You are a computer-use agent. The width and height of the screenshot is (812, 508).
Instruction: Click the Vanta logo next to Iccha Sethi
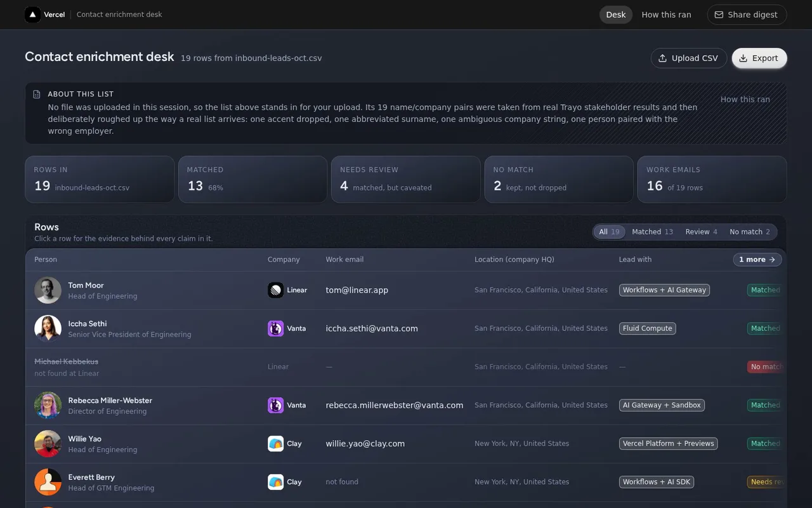point(275,328)
